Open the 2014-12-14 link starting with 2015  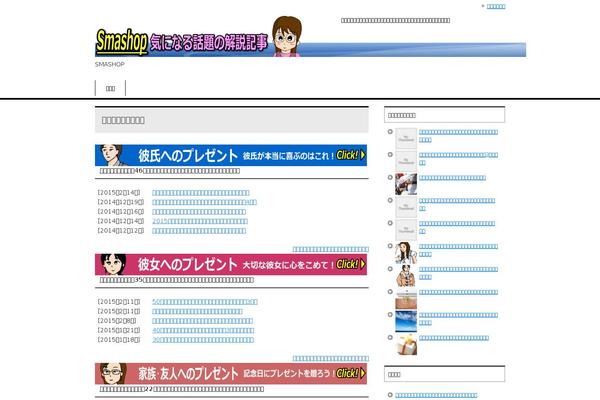pos(200,221)
